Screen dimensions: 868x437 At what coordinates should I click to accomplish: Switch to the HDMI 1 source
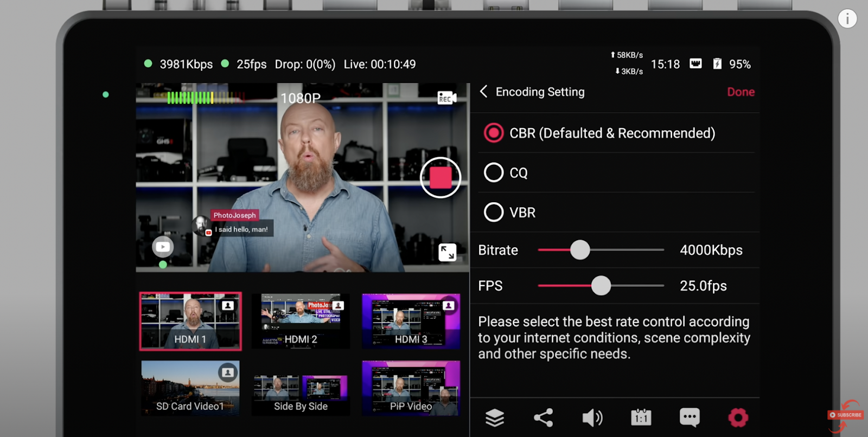190,321
